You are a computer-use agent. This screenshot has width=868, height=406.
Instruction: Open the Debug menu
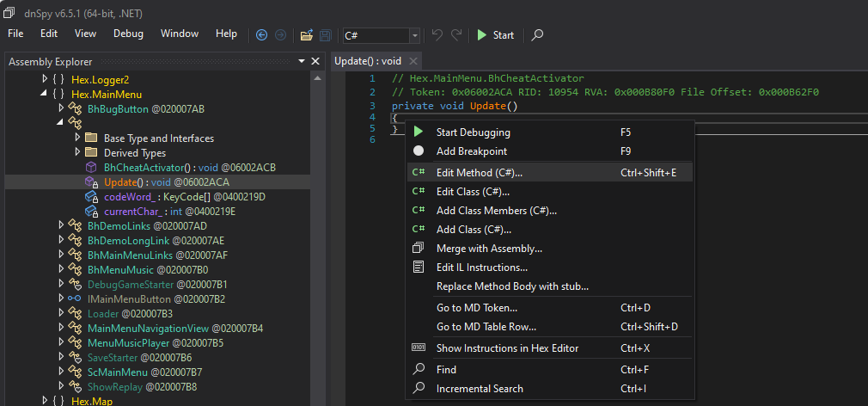pyautogui.click(x=128, y=34)
